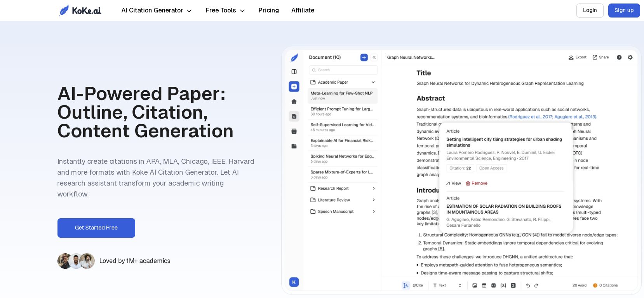The height and width of the screenshot is (298, 644).
Task: Click the 20 word counter
Action: (580, 286)
